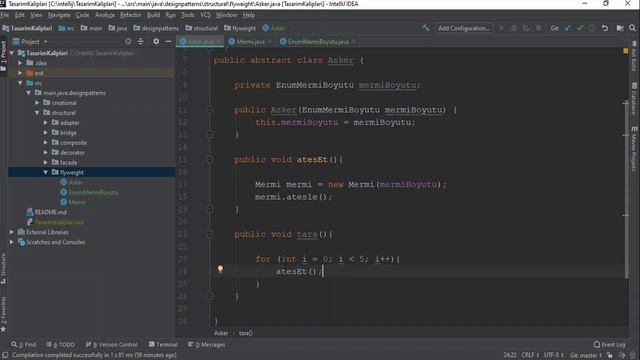Click the Collapse All icon in Project panel
Viewport: 640px width, 360px height.
[140, 41]
